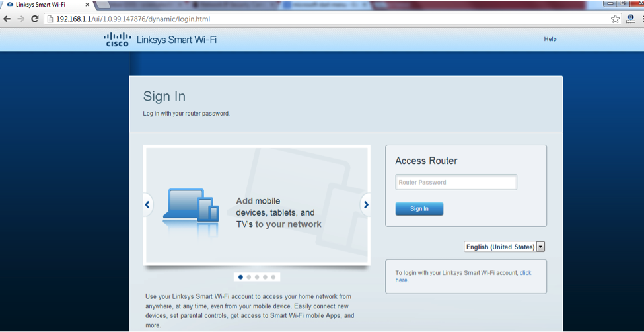The image size is (644, 332).
Task: Click the 'Sign In' page heading
Action: (x=164, y=97)
